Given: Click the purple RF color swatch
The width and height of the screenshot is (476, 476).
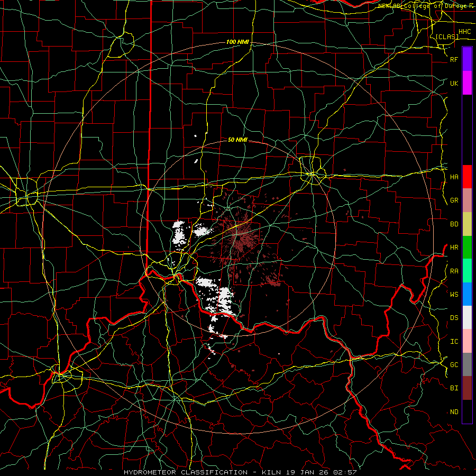Looking at the screenshot, I should click(x=467, y=59).
